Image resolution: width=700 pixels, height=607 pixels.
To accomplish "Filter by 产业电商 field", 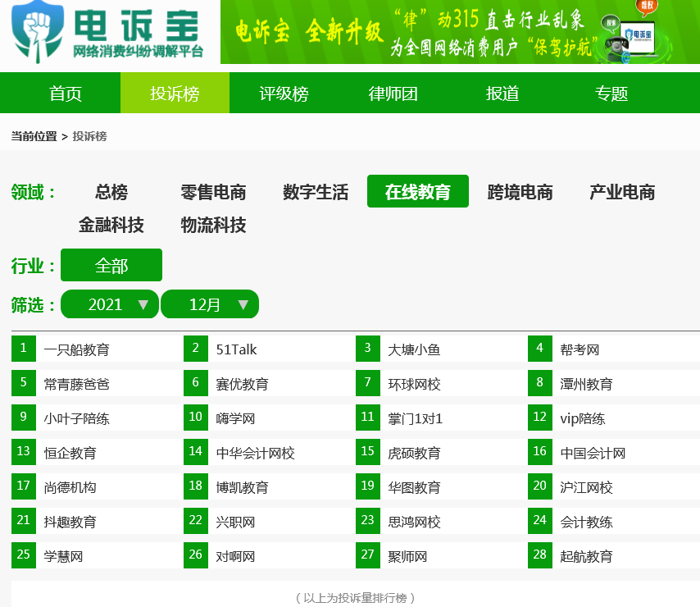I will tap(622, 192).
